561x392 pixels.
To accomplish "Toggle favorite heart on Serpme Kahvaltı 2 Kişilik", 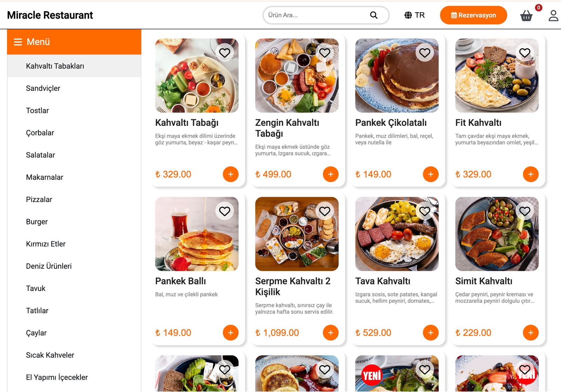I will pos(325,211).
